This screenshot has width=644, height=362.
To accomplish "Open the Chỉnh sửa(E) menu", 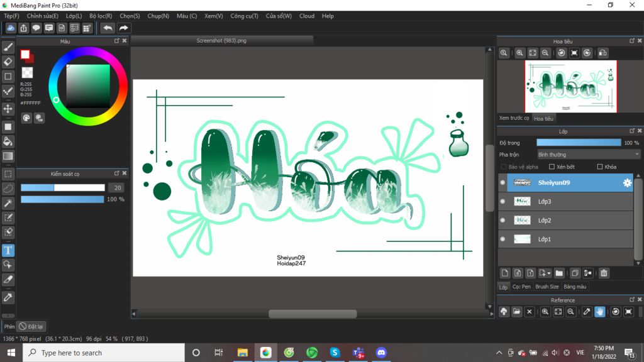I will point(43,16).
